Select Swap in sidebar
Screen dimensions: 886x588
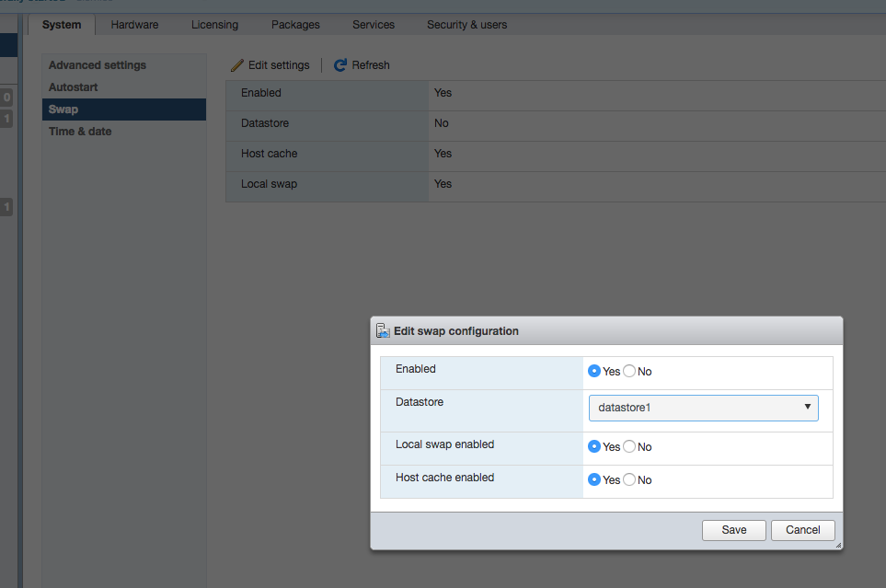coord(124,110)
